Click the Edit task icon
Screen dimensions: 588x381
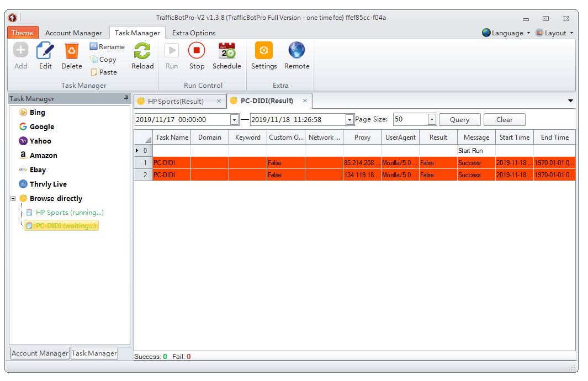pyautogui.click(x=45, y=51)
